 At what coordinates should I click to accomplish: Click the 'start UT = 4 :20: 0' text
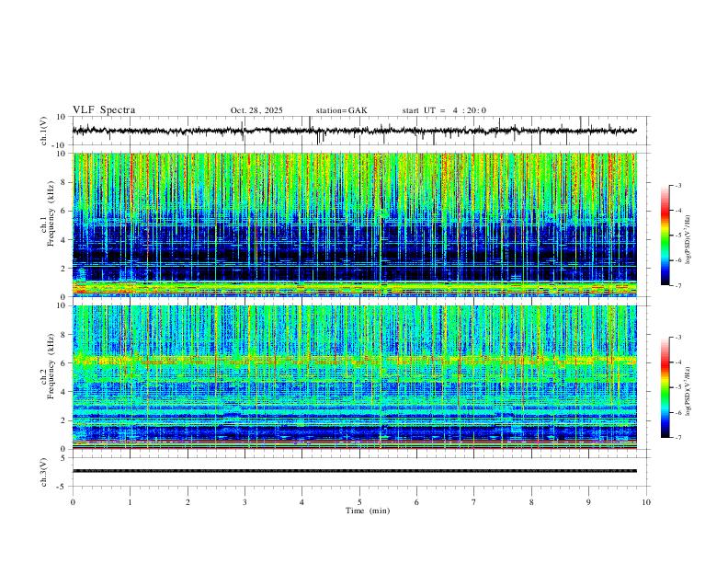coord(444,110)
